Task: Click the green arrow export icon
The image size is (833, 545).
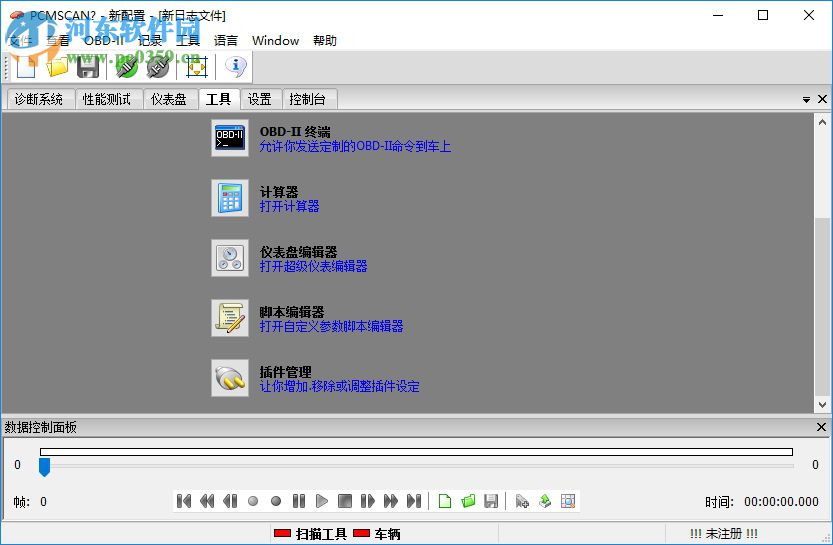Action: pos(545,501)
